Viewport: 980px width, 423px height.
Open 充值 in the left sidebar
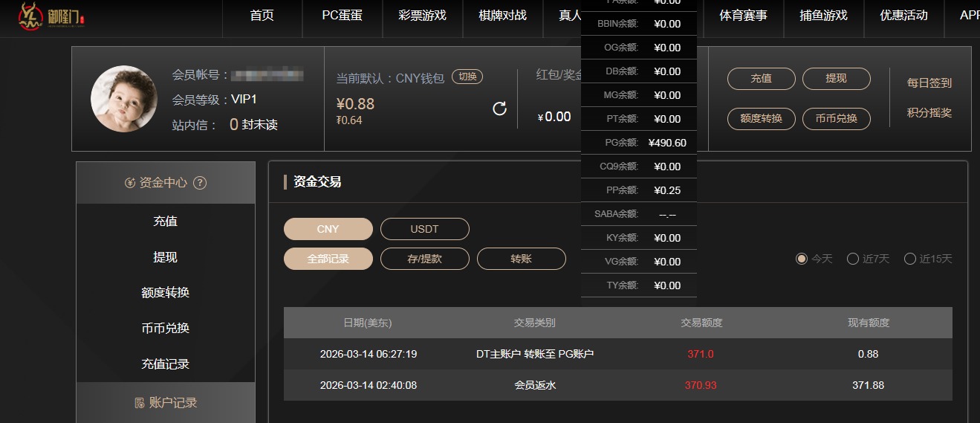pos(166,222)
